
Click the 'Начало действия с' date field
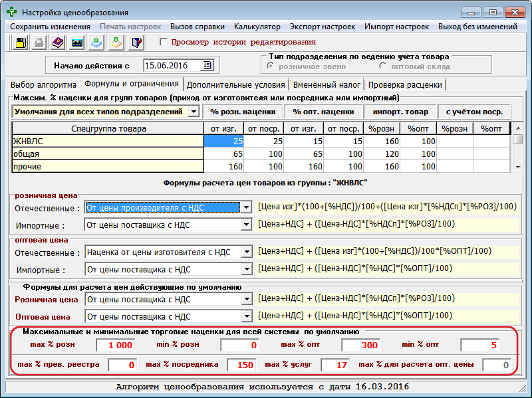pos(172,65)
